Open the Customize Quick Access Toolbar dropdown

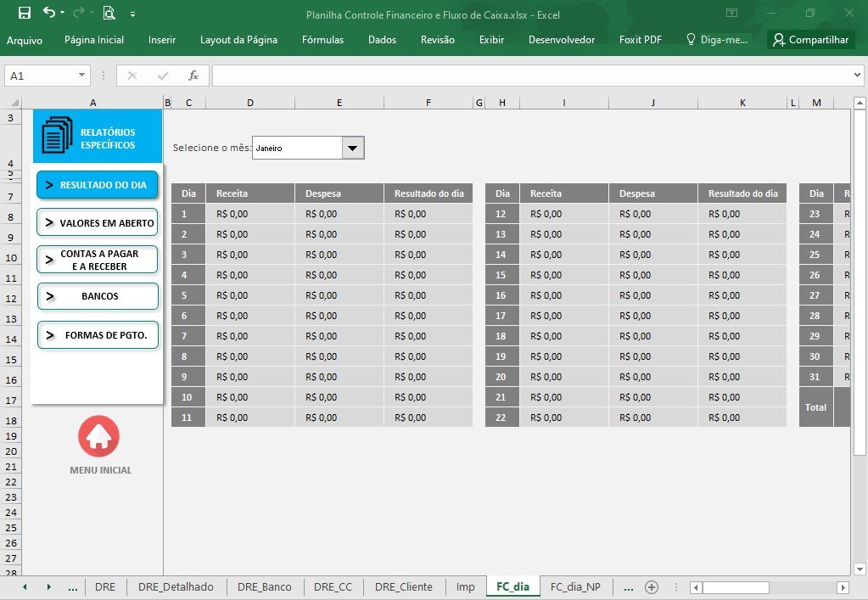(133, 14)
